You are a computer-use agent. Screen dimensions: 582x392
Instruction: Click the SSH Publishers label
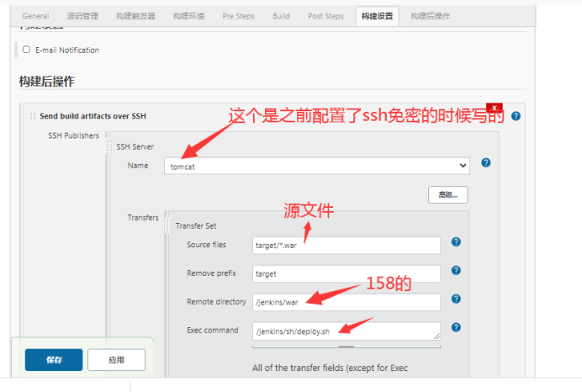click(73, 135)
